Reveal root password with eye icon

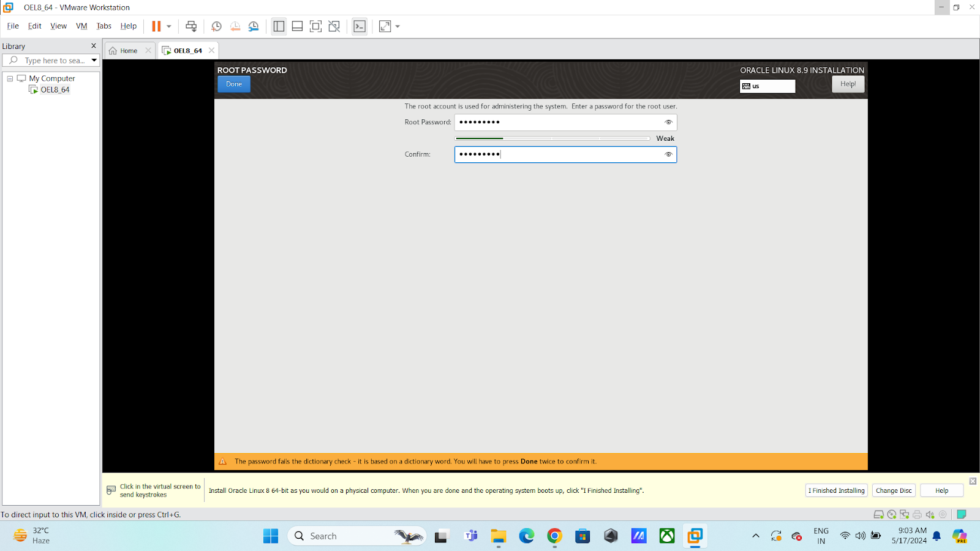point(668,122)
